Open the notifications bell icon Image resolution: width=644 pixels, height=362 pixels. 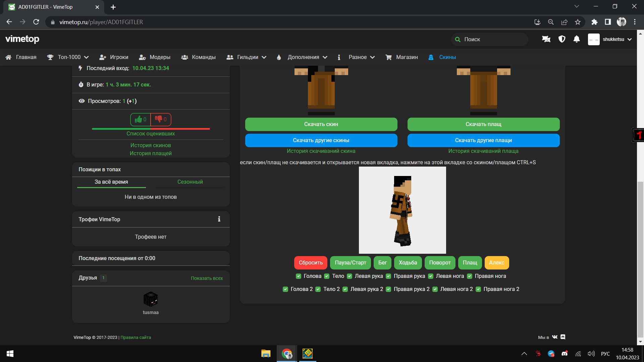tap(577, 39)
